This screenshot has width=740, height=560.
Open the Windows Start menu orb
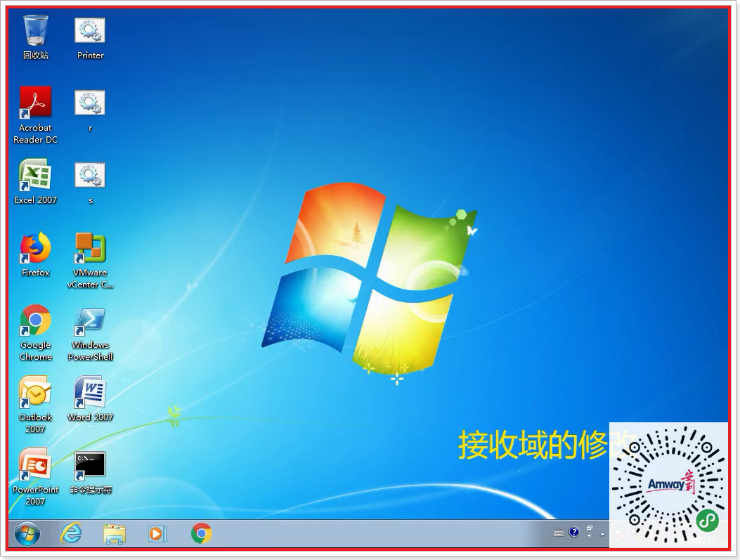[x=27, y=534]
